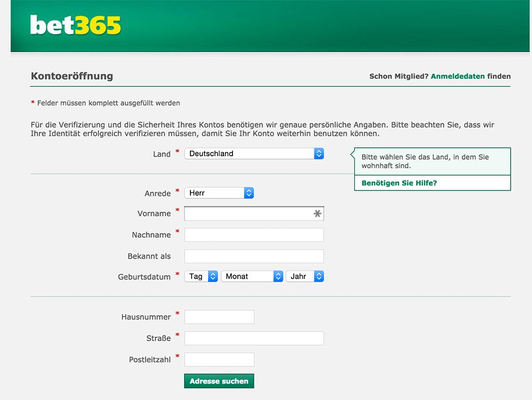Focus the Hausnummer input field
Viewport: 532px width, 400px height.
click(219, 317)
